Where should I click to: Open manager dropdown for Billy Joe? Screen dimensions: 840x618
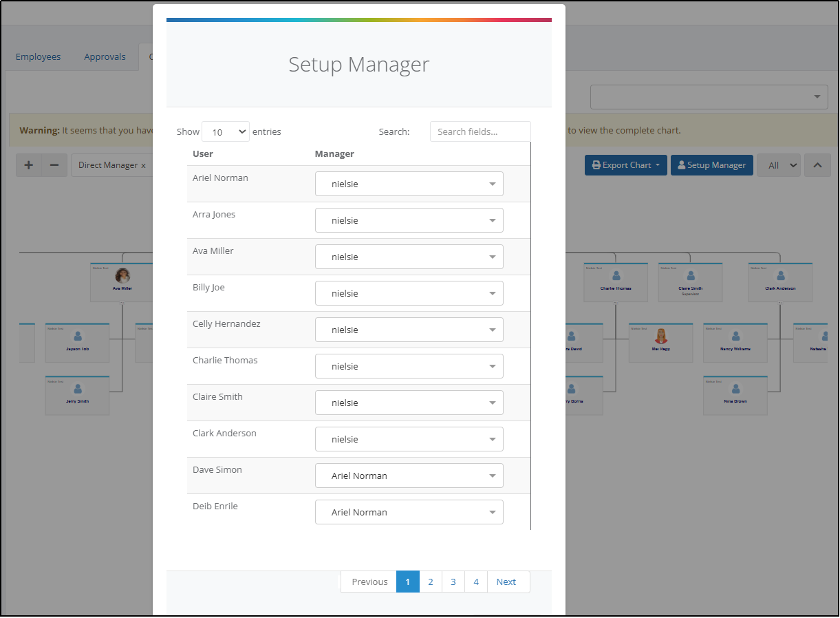(x=409, y=293)
